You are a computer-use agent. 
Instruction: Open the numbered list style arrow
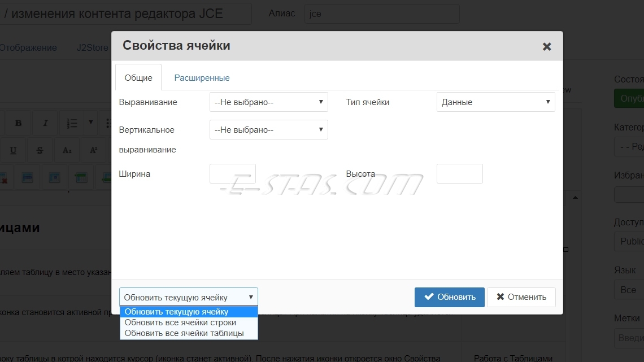tap(91, 123)
